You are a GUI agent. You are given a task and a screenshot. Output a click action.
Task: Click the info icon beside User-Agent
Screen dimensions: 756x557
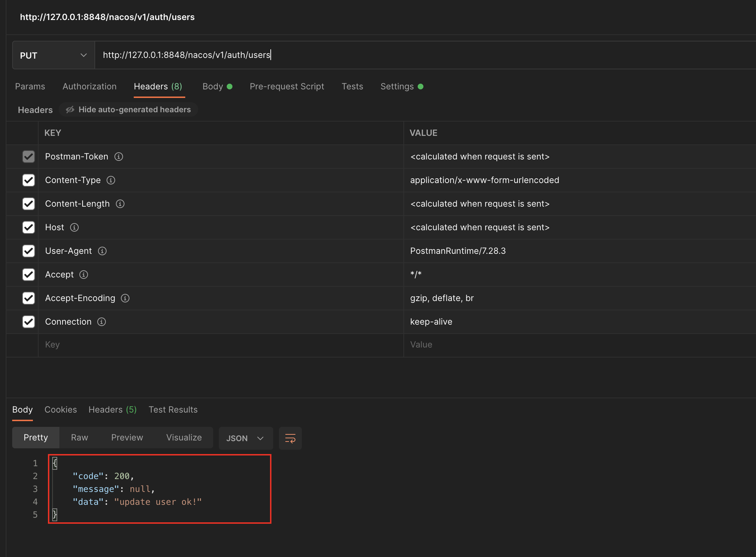(102, 251)
